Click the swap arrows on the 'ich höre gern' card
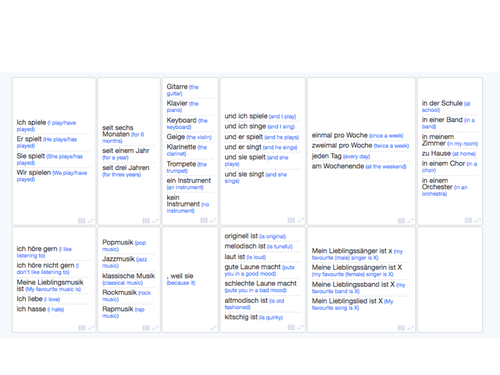This screenshot has width=500, height=375. pyautogui.click(x=91, y=328)
